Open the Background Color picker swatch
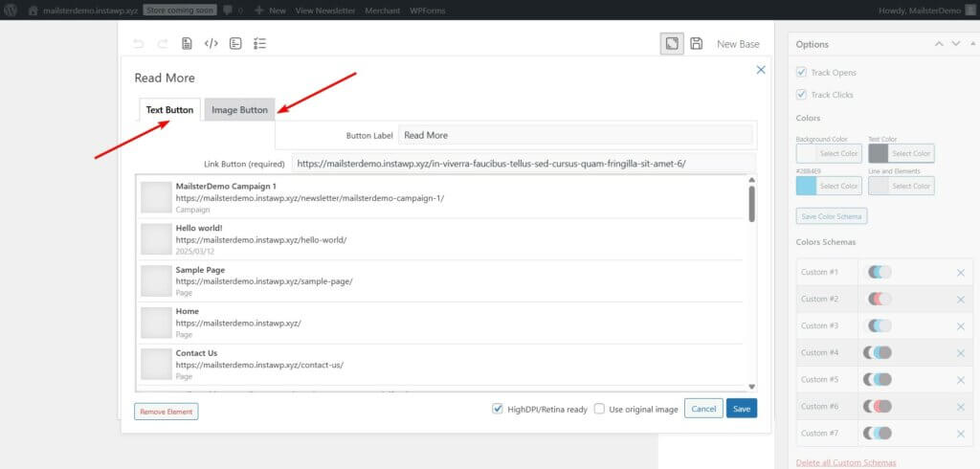Image resolution: width=980 pixels, height=469 pixels. 806,153
